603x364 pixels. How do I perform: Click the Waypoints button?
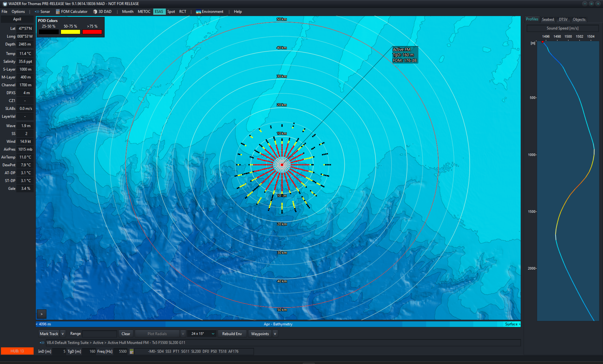point(260,334)
